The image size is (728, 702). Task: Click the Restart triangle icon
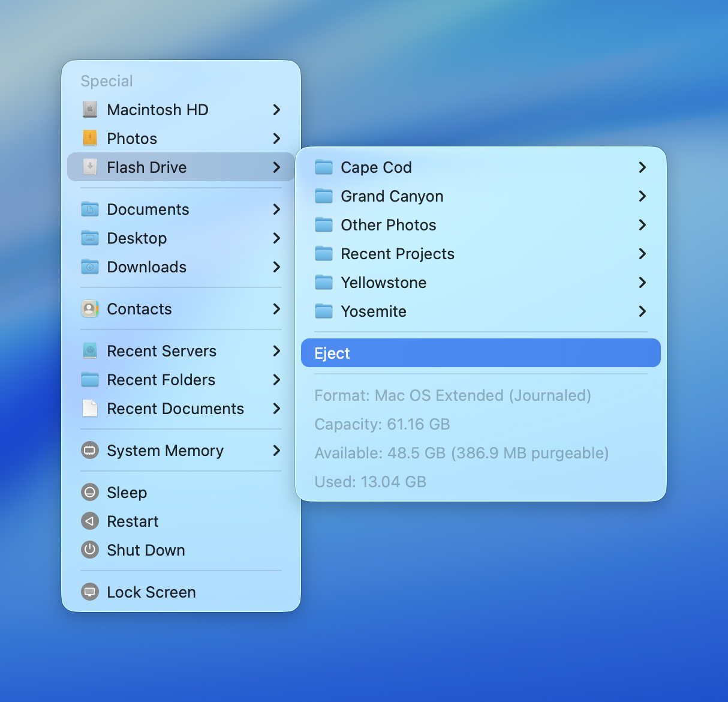90,521
